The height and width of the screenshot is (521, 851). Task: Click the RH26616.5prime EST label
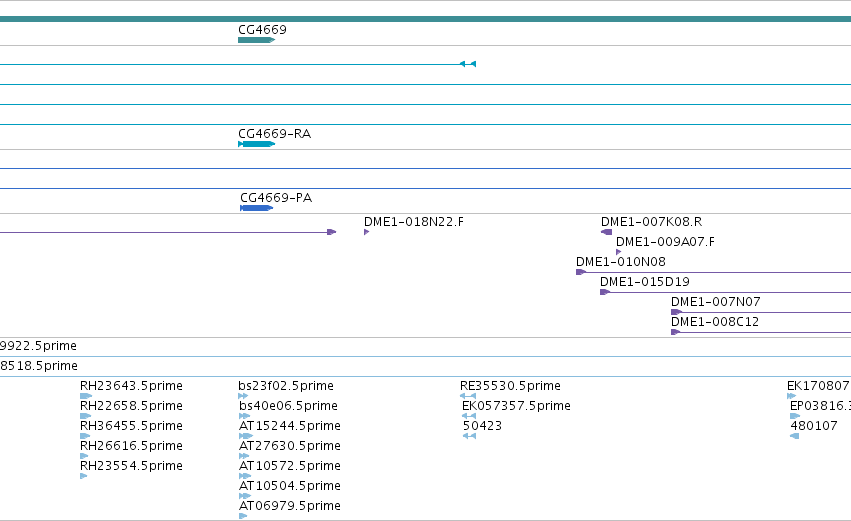pyautogui.click(x=131, y=446)
